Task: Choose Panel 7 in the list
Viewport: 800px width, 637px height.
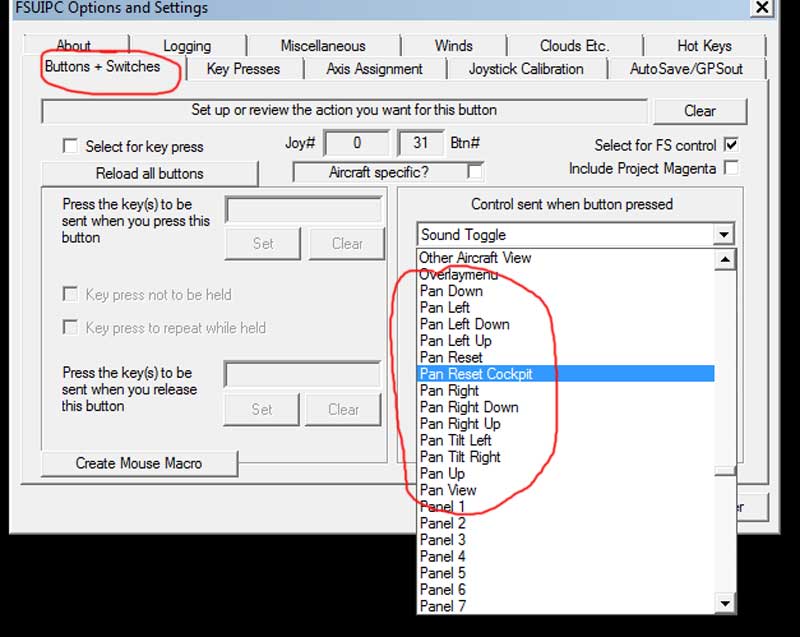Action: [565, 606]
